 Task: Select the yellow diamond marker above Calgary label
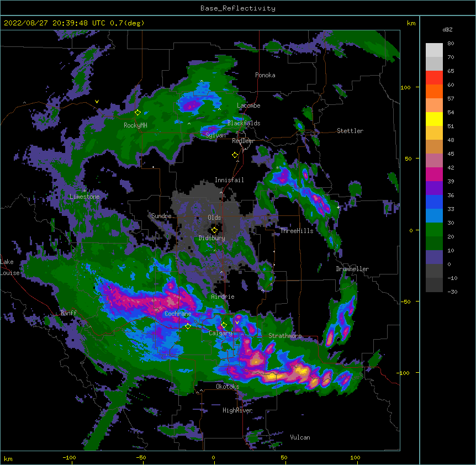click(x=224, y=325)
